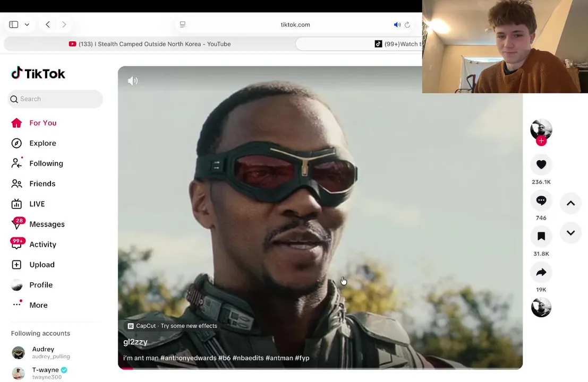Viewport: 588px width, 382px height.
Task: Click CapCut Try some new effects
Action: 173,326
